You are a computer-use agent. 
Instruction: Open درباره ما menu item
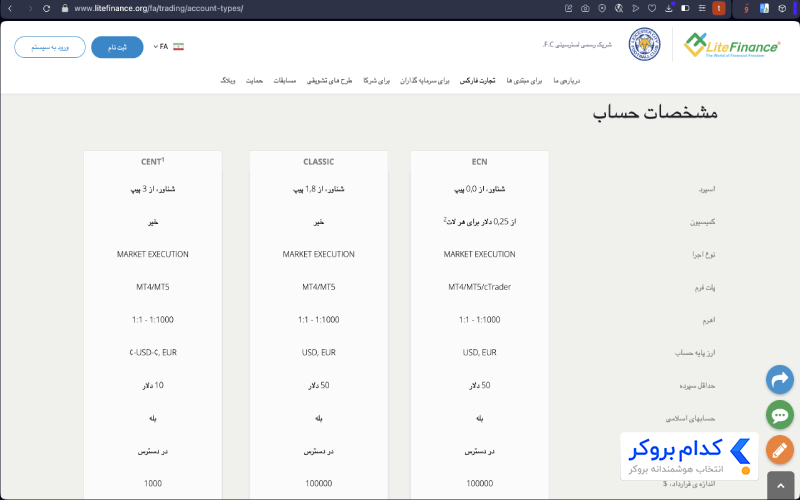click(567, 81)
